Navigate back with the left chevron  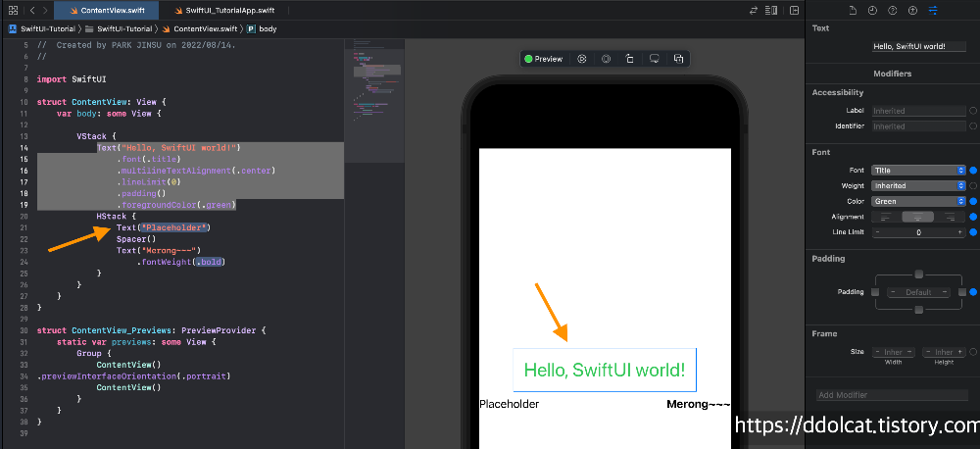(x=32, y=10)
